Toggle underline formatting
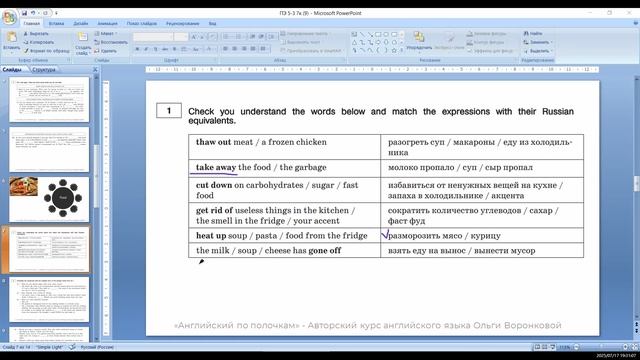Screen dimensions: 640x360 tap(156, 49)
